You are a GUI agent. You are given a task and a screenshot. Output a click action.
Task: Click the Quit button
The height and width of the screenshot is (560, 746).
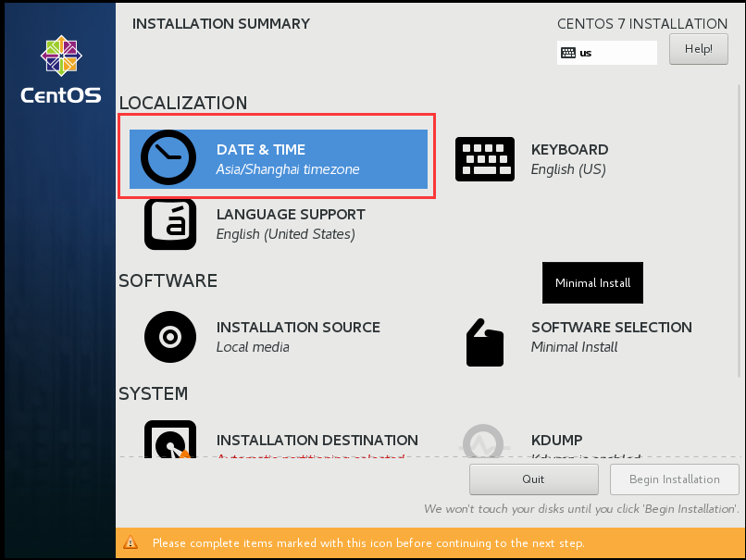coord(534,479)
